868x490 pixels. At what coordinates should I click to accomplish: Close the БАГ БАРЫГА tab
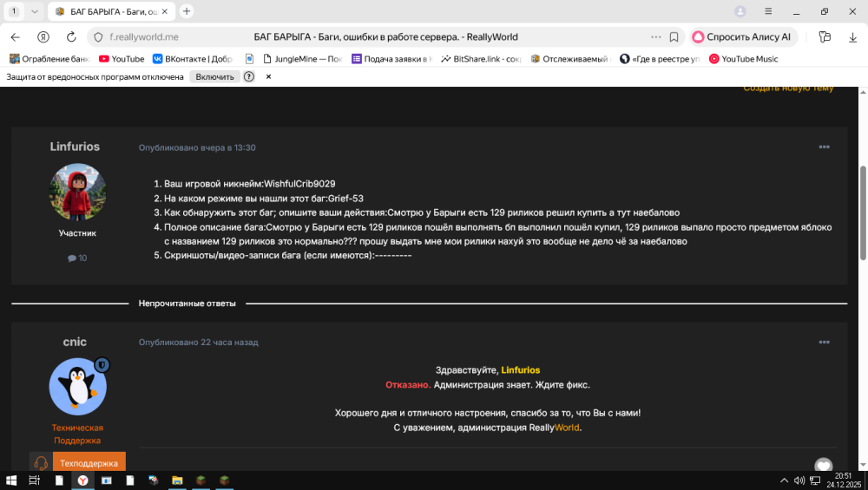click(x=164, y=11)
